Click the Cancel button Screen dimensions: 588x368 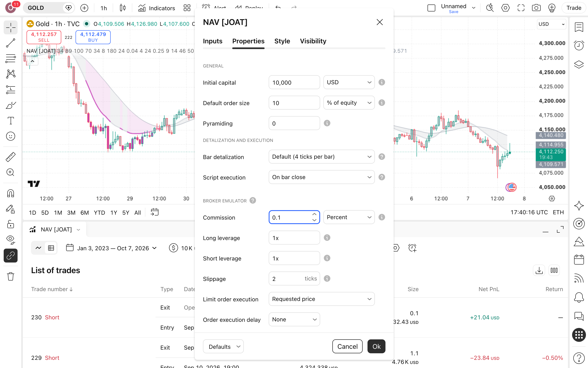(x=347, y=346)
